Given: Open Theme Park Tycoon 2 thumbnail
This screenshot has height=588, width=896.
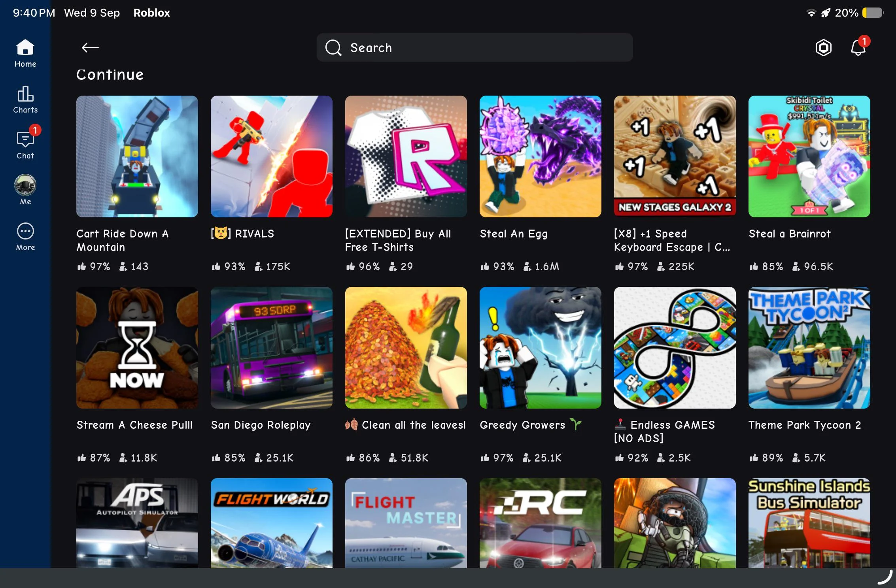Looking at the screenshot, I should pos(809,348).
